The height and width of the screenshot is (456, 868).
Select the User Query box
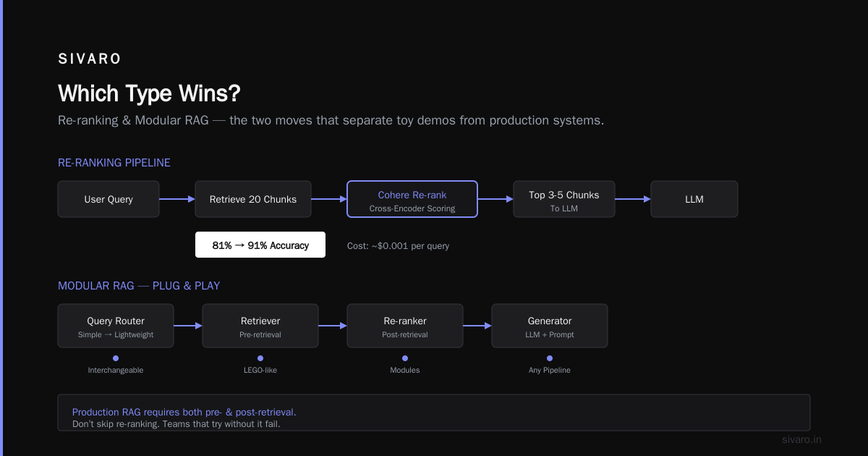coord(109,199)
